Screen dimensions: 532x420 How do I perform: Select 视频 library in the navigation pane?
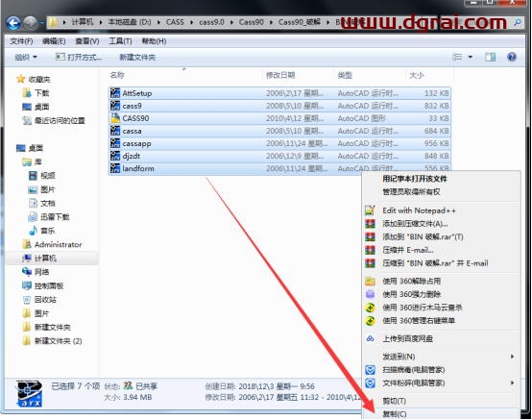pyautogui.click(x=47, y=176)
